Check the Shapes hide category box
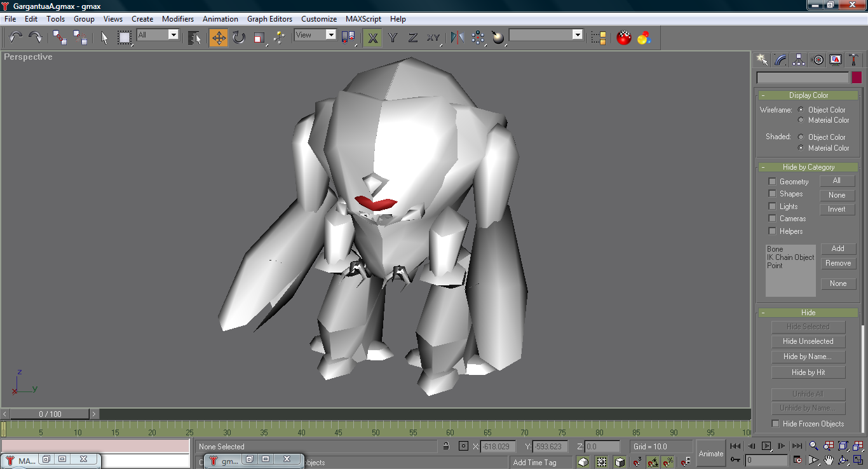This screenshot has height=469, width=868. pyautogui.click(x=772, y=194)
